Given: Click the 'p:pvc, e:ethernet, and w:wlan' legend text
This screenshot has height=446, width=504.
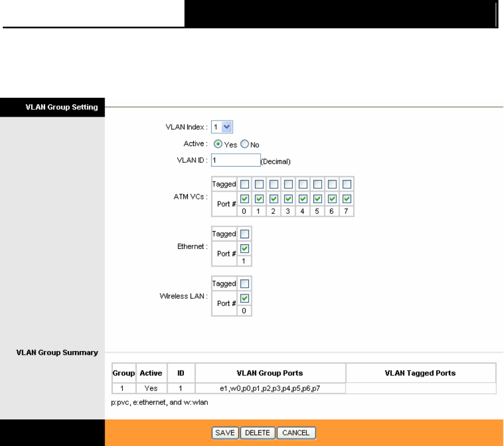Looking at the screenshot, I should [x=159, y=402].
